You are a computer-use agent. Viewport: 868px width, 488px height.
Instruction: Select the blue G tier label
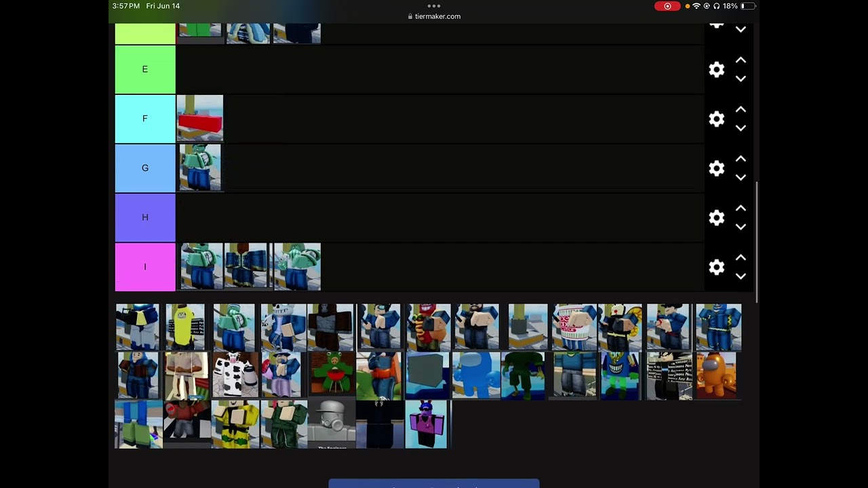(x=145, y=168)
